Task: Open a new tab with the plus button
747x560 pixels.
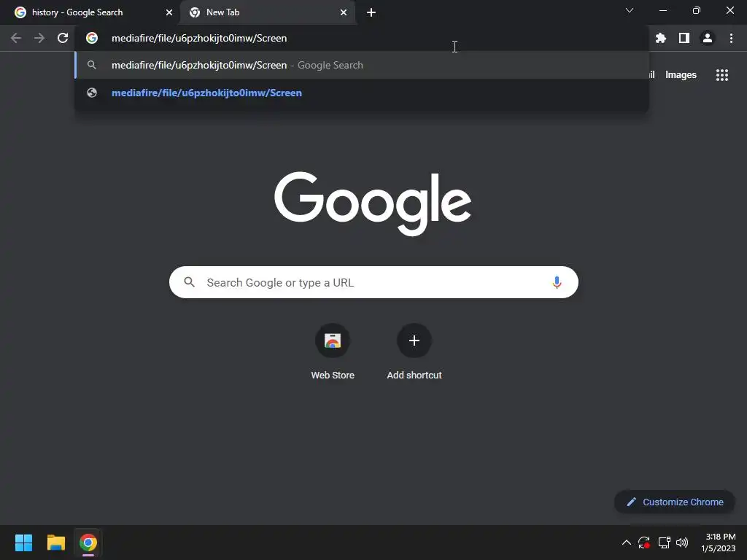Action: [x=371, y=12]
